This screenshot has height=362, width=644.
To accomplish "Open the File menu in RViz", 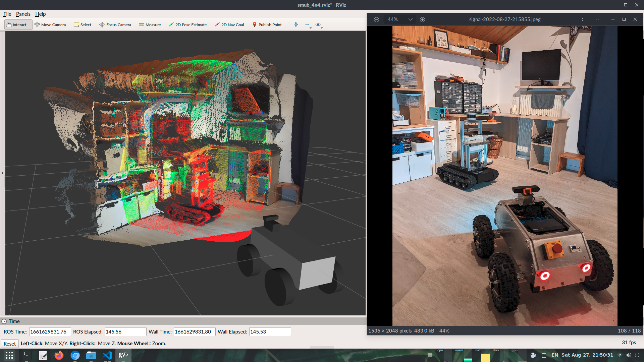I will tap(7, 14).
